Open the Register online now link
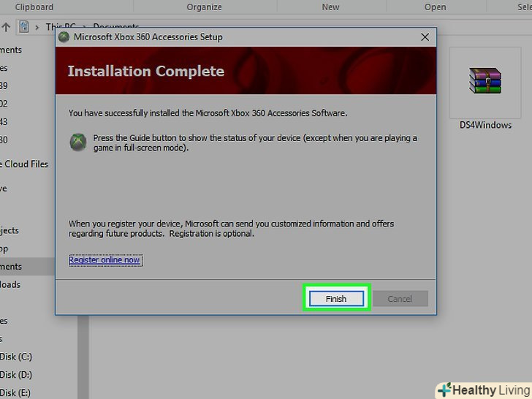 point(104,260)
